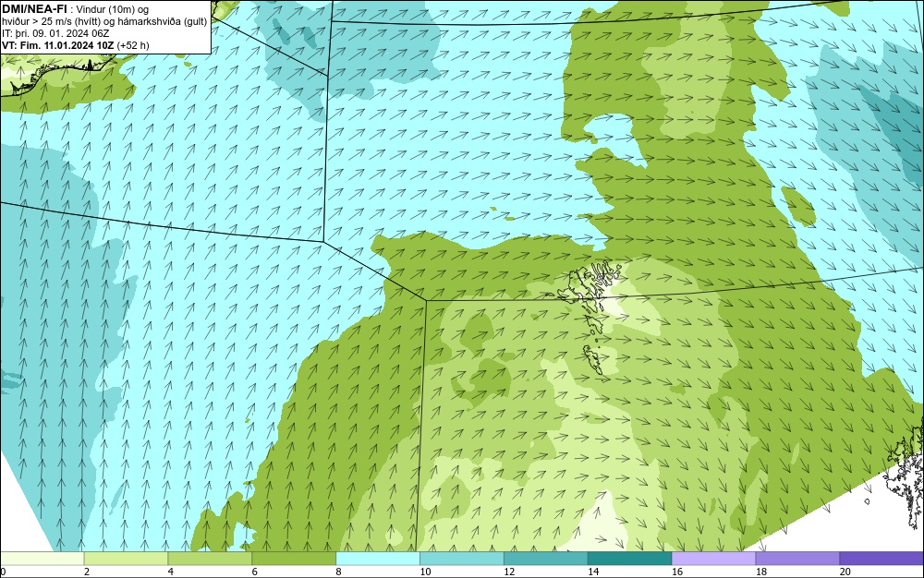The image size is (924, 578).
Task: Click the pale yellow 0–2 m/s legend swatch
Action: pos(42,558)
